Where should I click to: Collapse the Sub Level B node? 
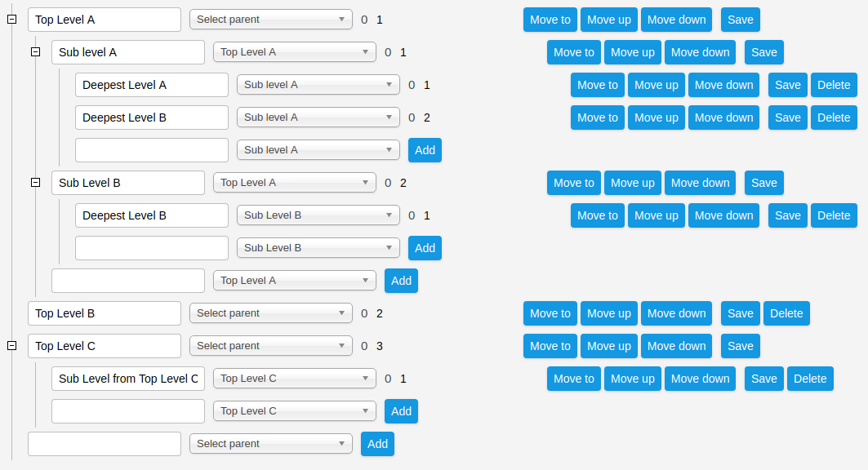(35, 183)
